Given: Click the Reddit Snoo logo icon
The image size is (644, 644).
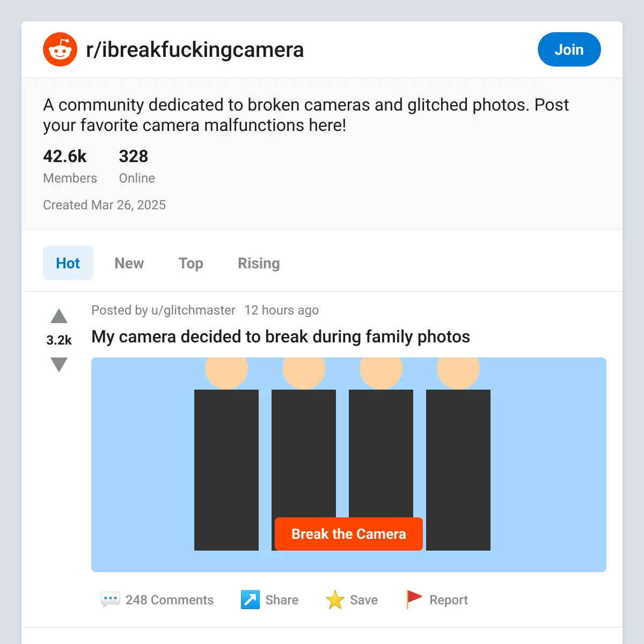Looking at the screenshot, I should 60,49.
